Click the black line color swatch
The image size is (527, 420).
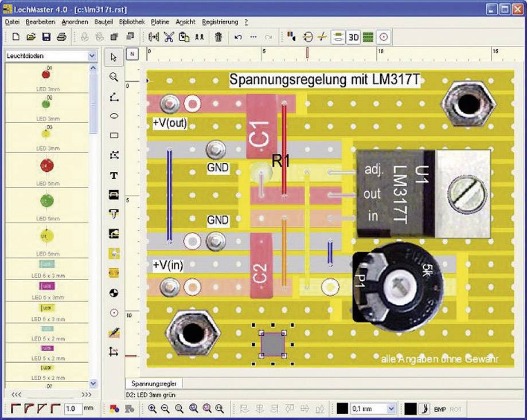click(x=342, y=409)
